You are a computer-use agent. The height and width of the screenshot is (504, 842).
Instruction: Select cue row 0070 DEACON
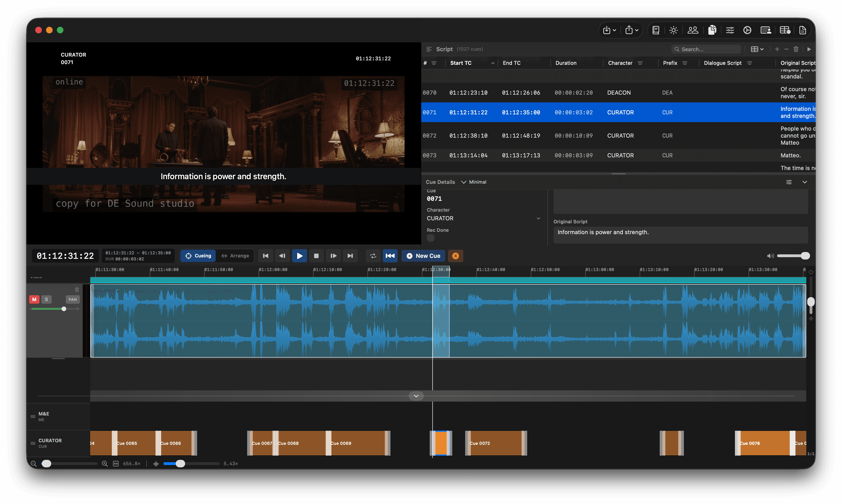coord(618,93)
